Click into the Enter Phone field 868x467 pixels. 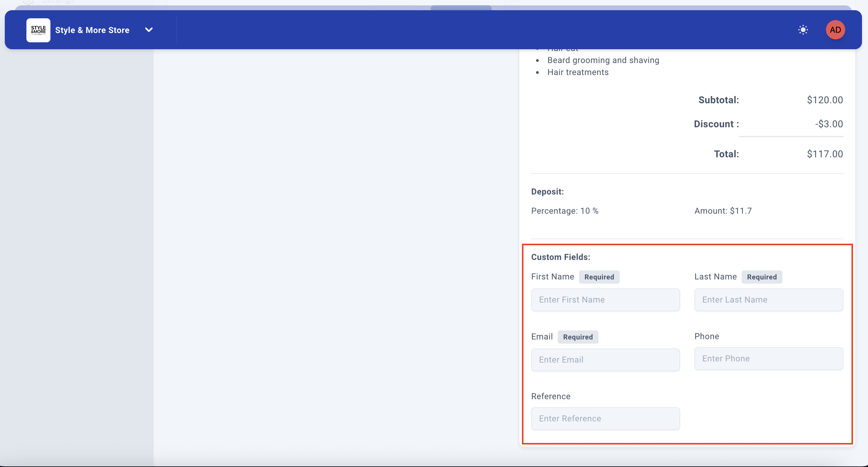point(768,359)
